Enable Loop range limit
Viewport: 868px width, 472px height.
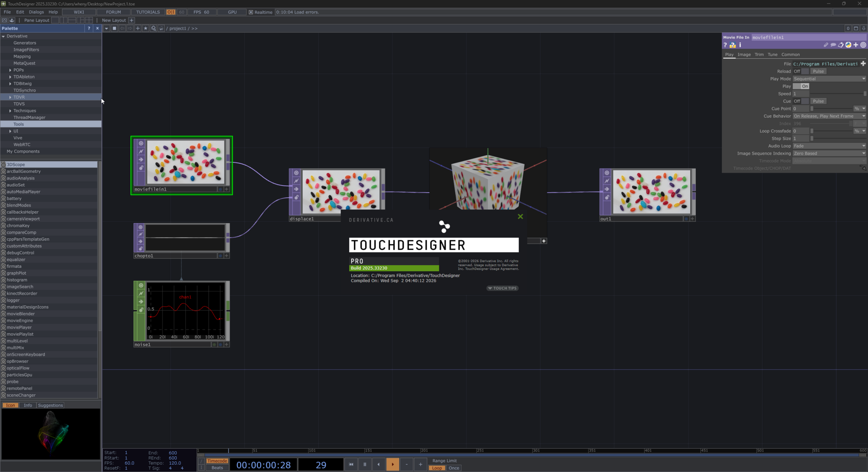point(437,468)
